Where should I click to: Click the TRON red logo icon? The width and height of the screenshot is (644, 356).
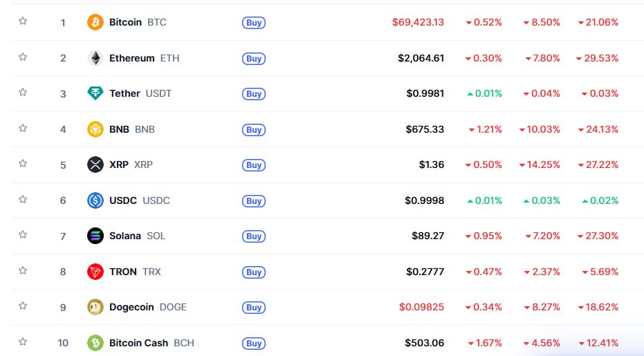click(95, 272)
